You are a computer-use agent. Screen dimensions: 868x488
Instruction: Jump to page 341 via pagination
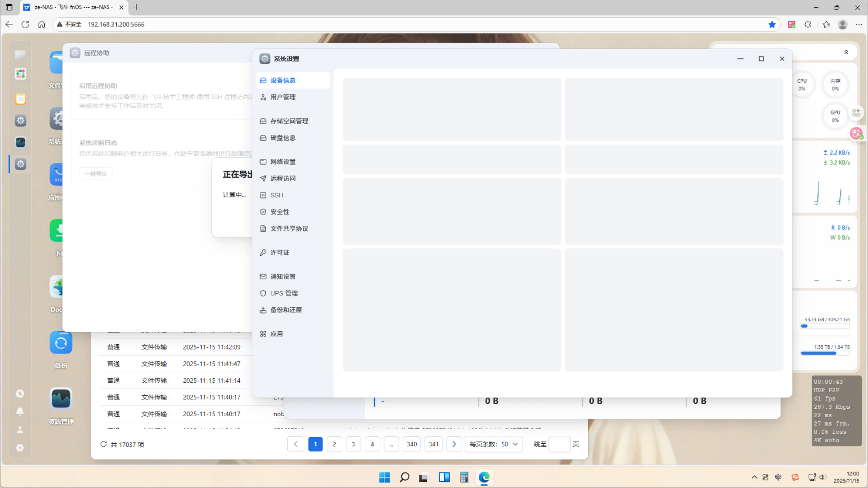click(433, 444)
